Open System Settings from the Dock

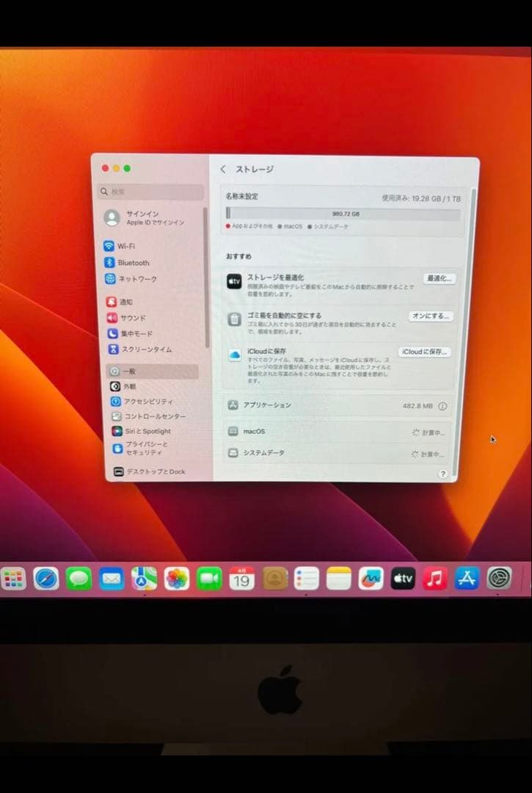[499, 578]
